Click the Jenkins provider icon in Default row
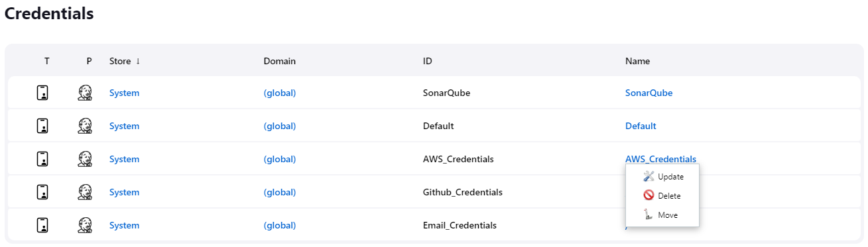Image resolution: width=868 pixels, height=247 pixels. pyautogui.click(x=85, y=126)
